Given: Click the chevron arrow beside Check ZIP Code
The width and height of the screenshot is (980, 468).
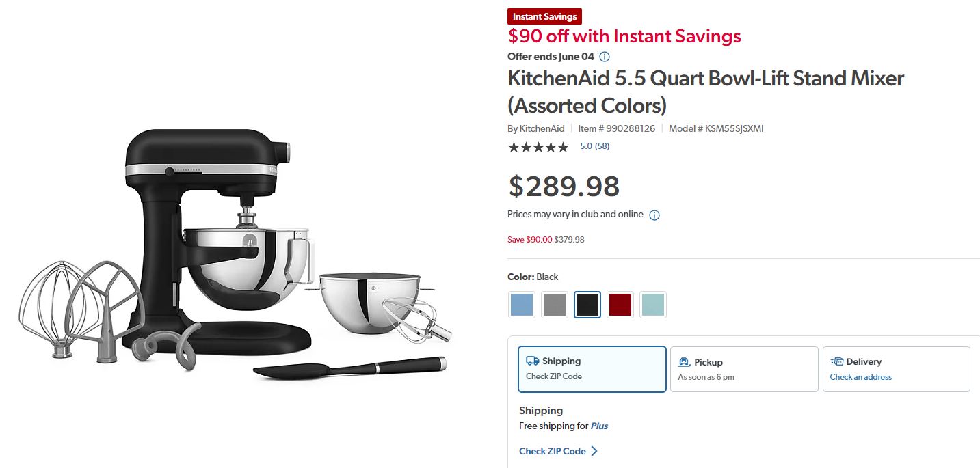Looking at the screenshot, I should [595, 451].
